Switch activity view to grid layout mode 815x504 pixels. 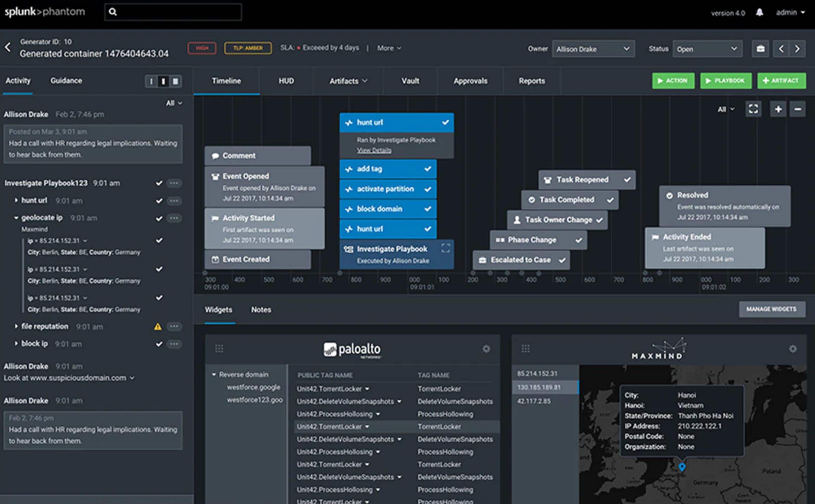[174, 81]
